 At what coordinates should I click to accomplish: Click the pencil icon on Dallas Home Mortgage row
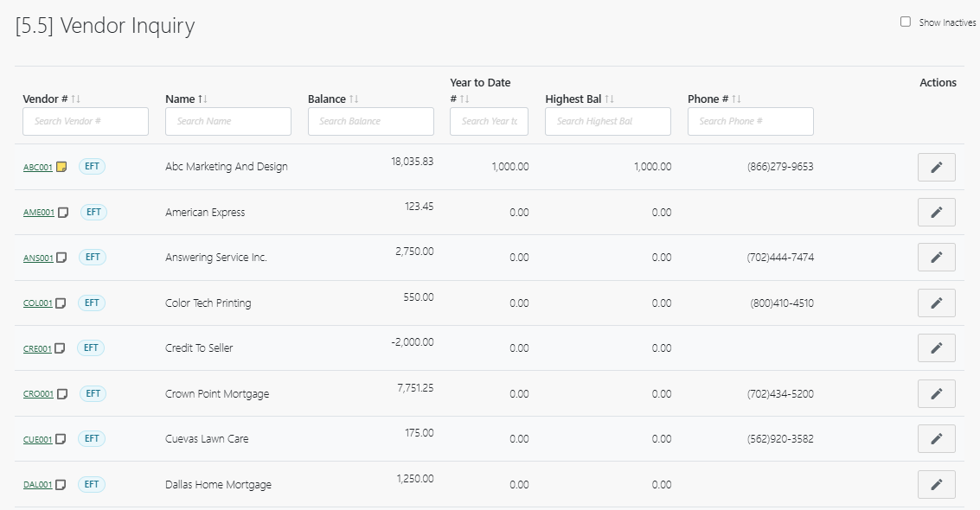[936, 484]
